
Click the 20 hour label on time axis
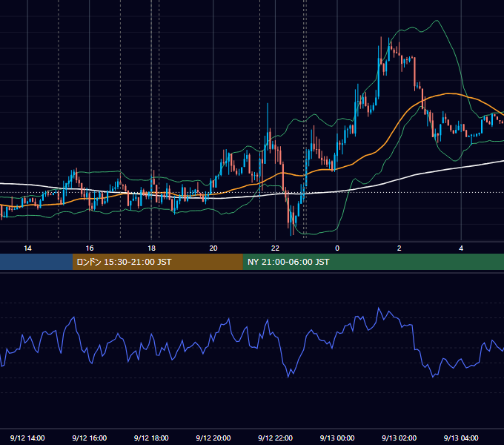point(213,248)
